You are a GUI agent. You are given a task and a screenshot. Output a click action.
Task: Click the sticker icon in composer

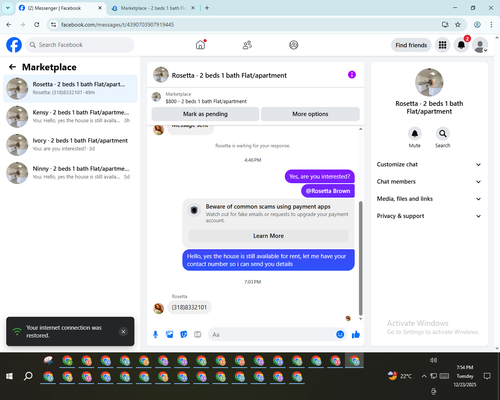[184, 334]
